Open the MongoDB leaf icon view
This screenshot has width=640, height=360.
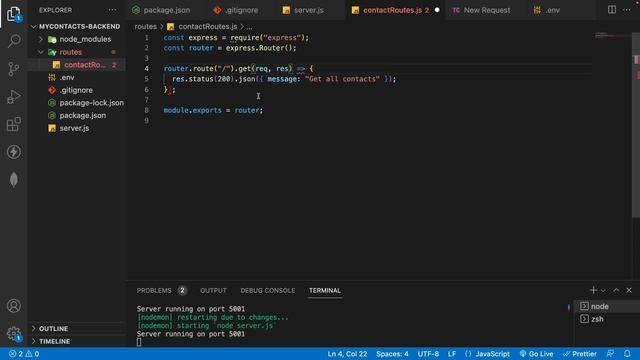tap(13, 180)
